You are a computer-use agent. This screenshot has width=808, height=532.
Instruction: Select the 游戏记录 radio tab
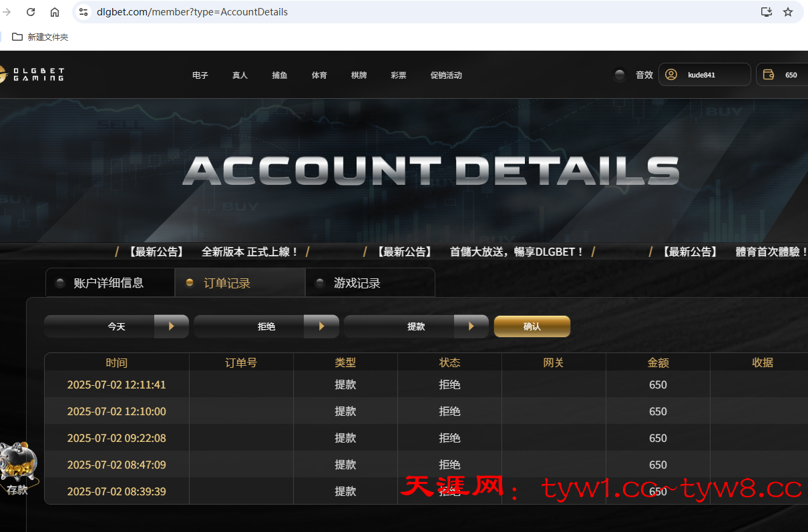[321, 283]
